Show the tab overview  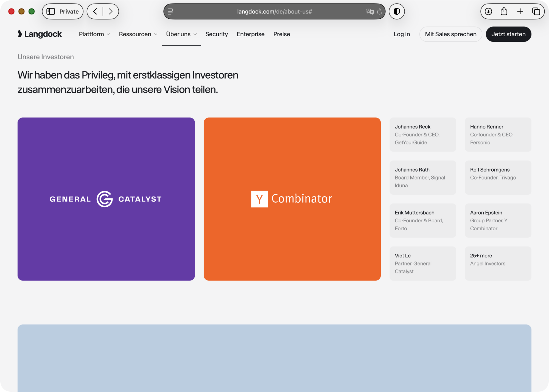536,12
